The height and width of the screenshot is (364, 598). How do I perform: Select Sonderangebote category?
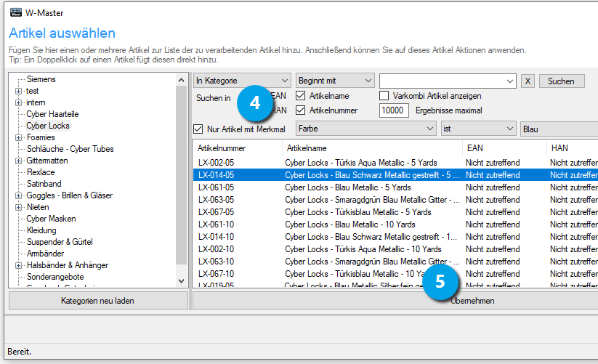coord(55,277)
